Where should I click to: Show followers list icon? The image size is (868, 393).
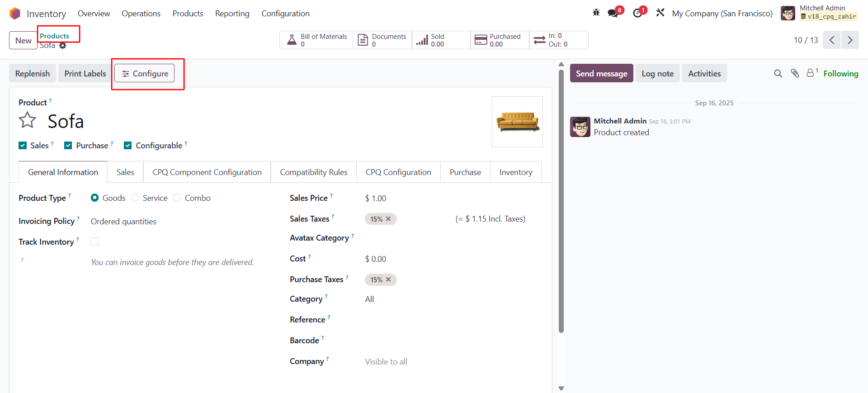pos(811,73)
